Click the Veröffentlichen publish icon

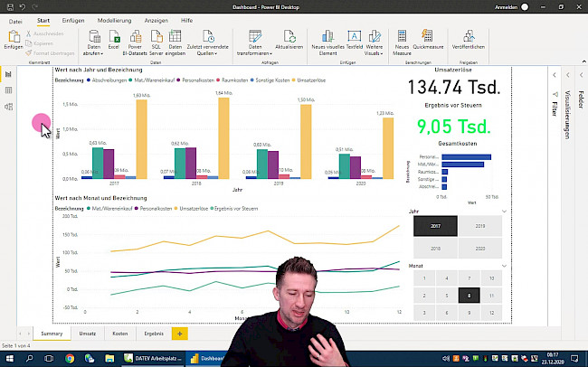tap(468, 37)
